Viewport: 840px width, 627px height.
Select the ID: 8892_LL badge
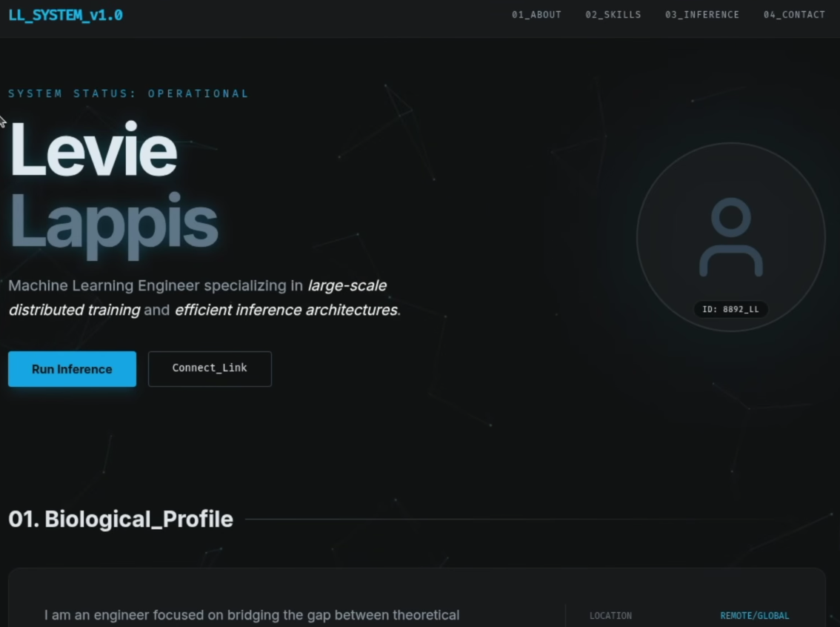(x=730, y=309)
